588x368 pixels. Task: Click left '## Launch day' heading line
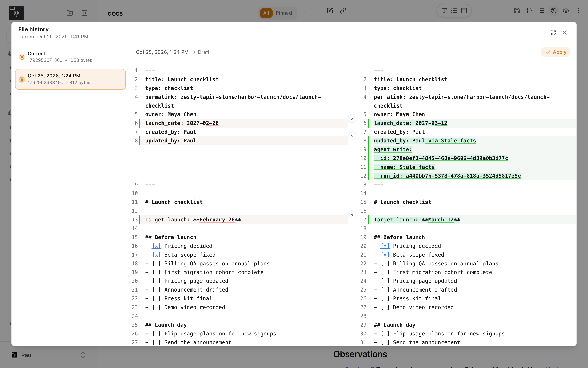(x=166, y=325)
